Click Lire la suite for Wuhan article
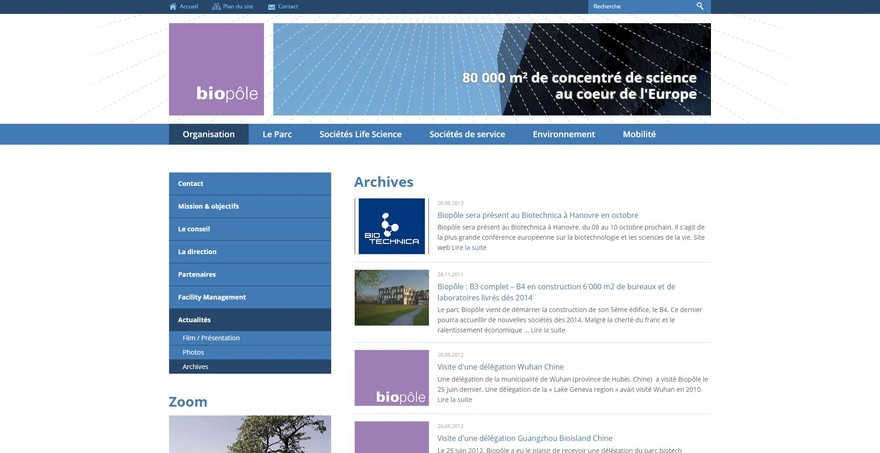880x453 pixels. pyautogui.click(x=455, y=400)
